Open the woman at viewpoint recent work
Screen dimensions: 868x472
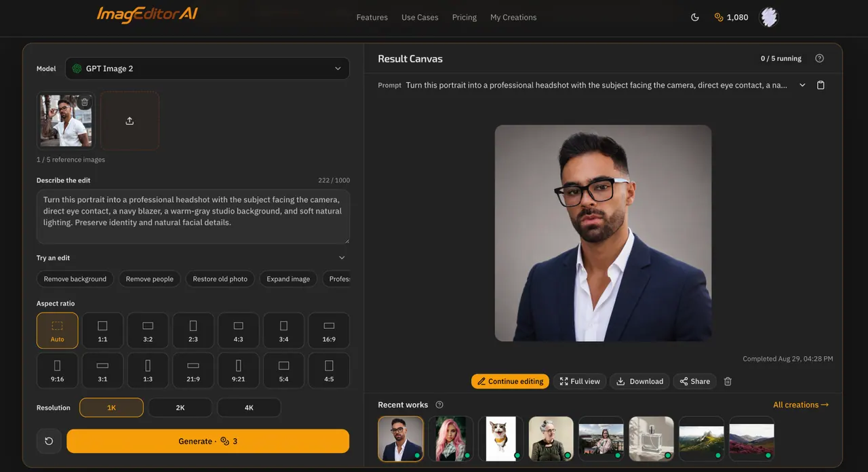(x=601, y=439)
